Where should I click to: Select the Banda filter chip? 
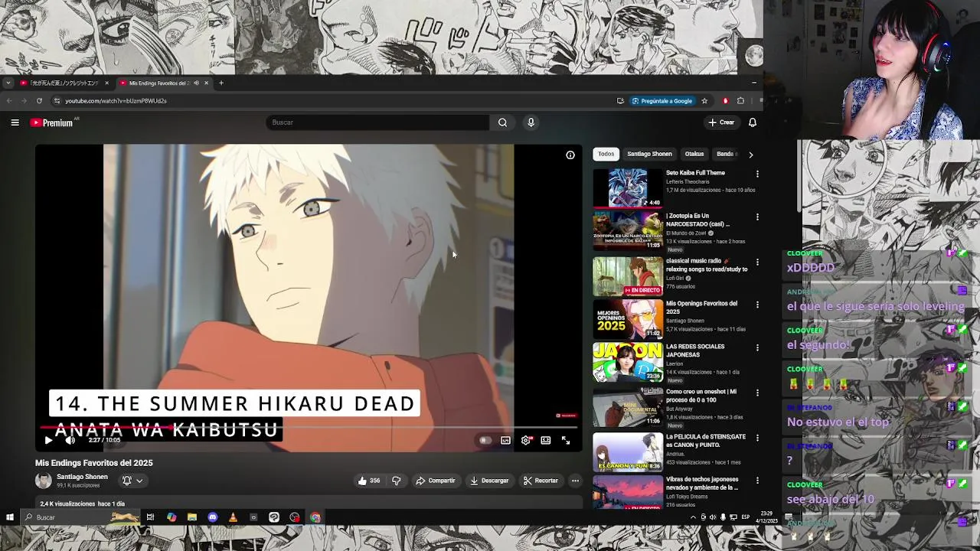tap(725, 154)
